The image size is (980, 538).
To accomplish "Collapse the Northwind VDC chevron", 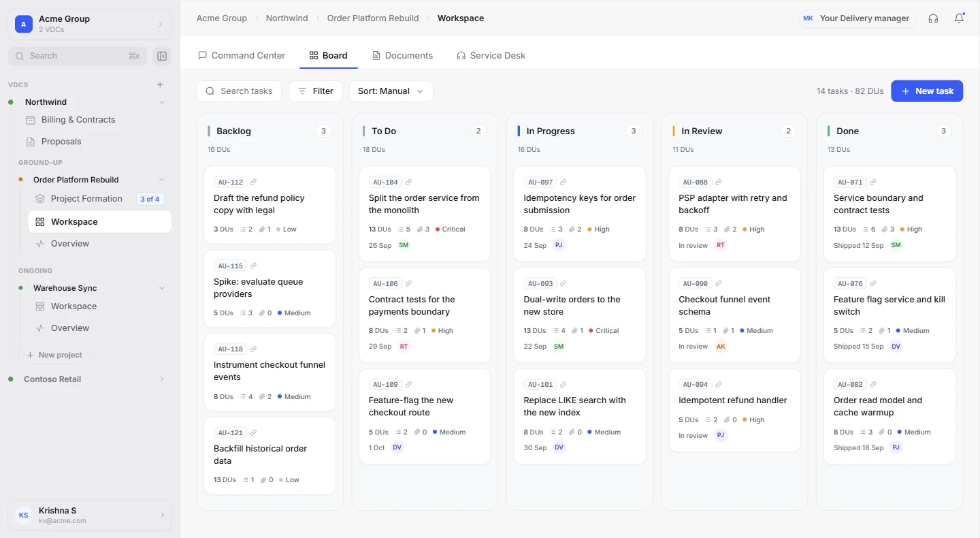I will [161, 102].
